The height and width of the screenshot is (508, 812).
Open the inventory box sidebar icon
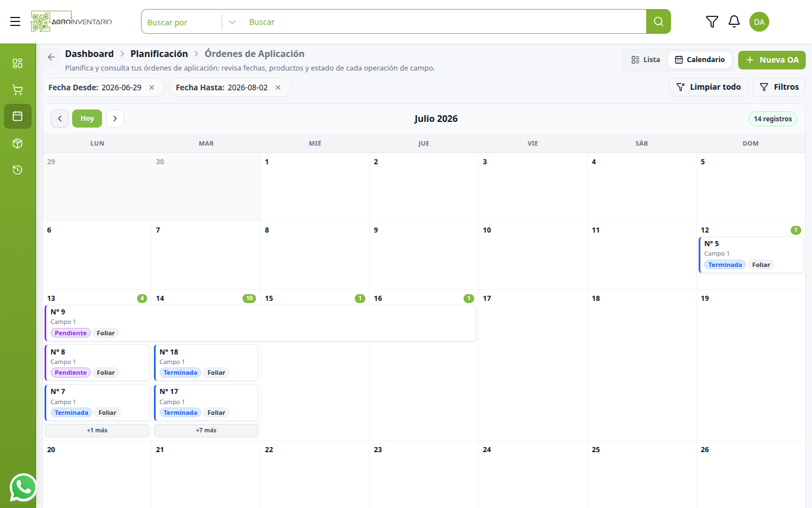[17, 143]
